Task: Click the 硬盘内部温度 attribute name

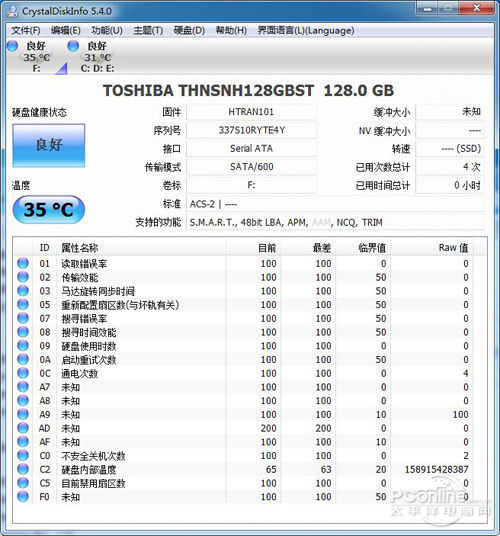Action: click(89, 470)
